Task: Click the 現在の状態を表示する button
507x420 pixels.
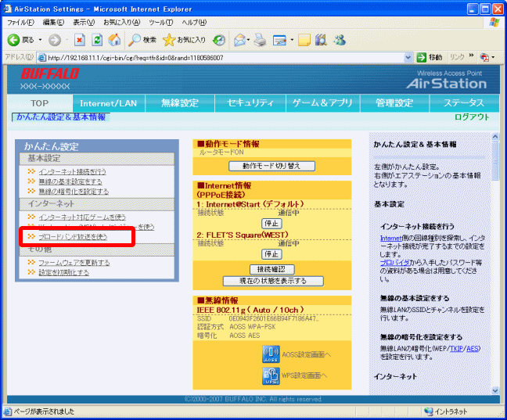Action: (x=273, y=281)
